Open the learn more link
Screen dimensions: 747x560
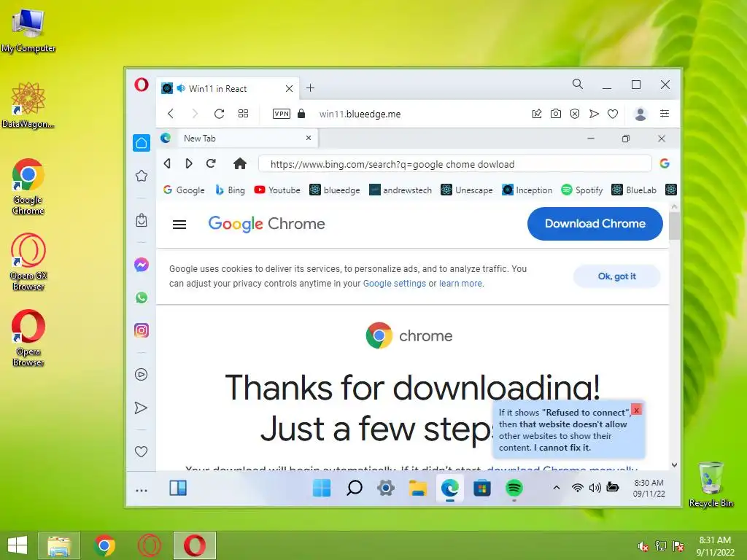pos(460,284)
